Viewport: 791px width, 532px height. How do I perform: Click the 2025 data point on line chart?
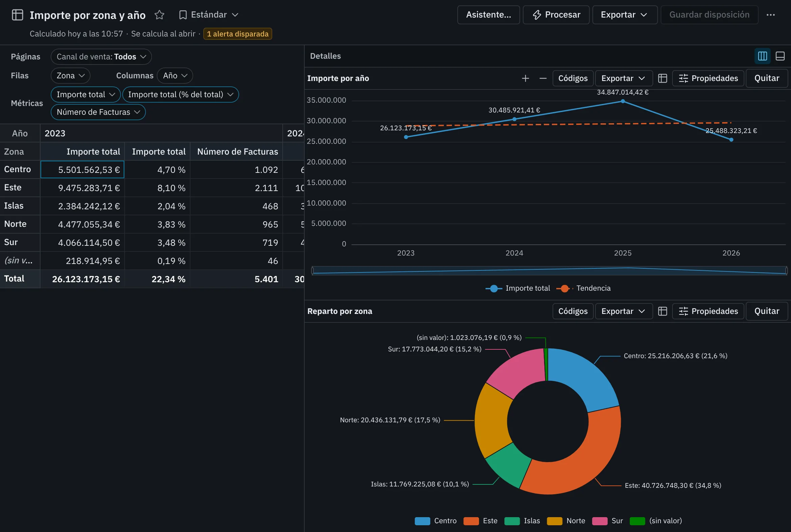[622, 101]
